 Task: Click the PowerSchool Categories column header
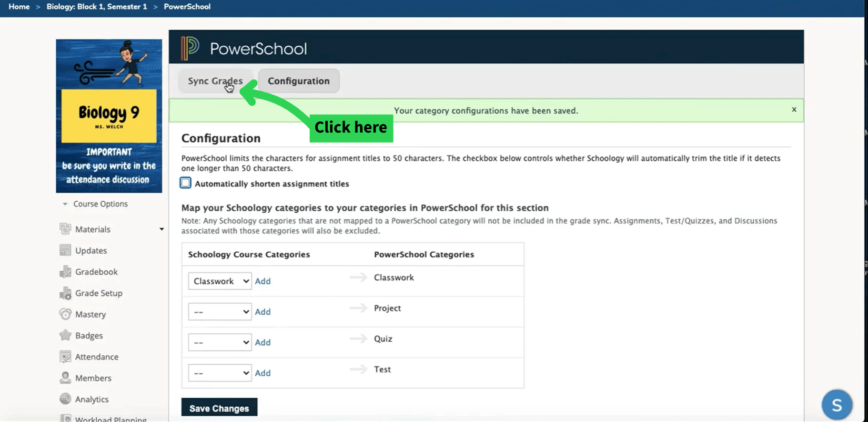tap(424, 254)
